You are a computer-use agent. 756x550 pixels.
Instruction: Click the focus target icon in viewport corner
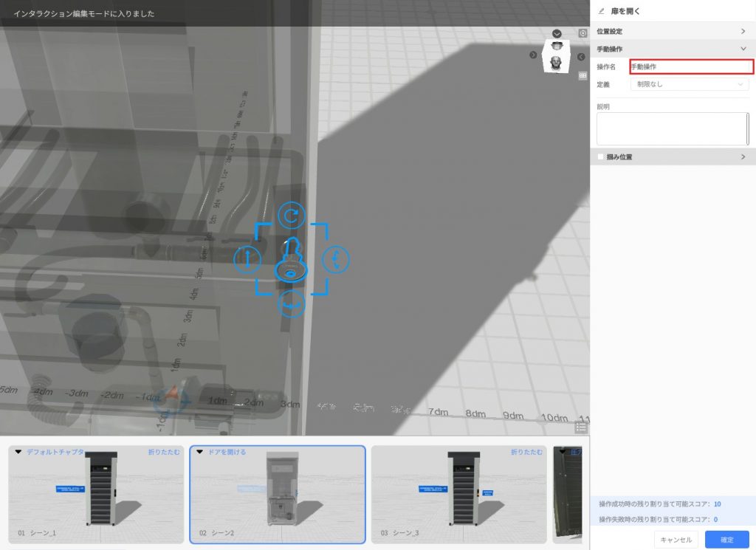coord(583,34)
